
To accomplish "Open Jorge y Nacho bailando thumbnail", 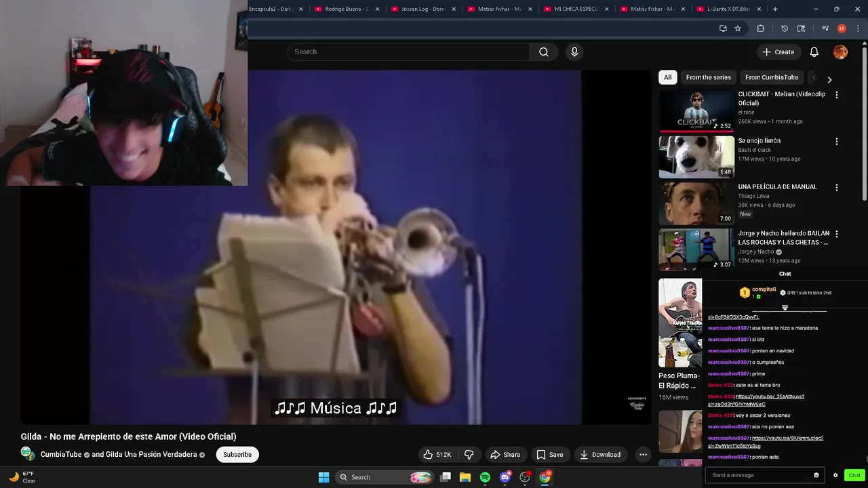I will [696, 249].
